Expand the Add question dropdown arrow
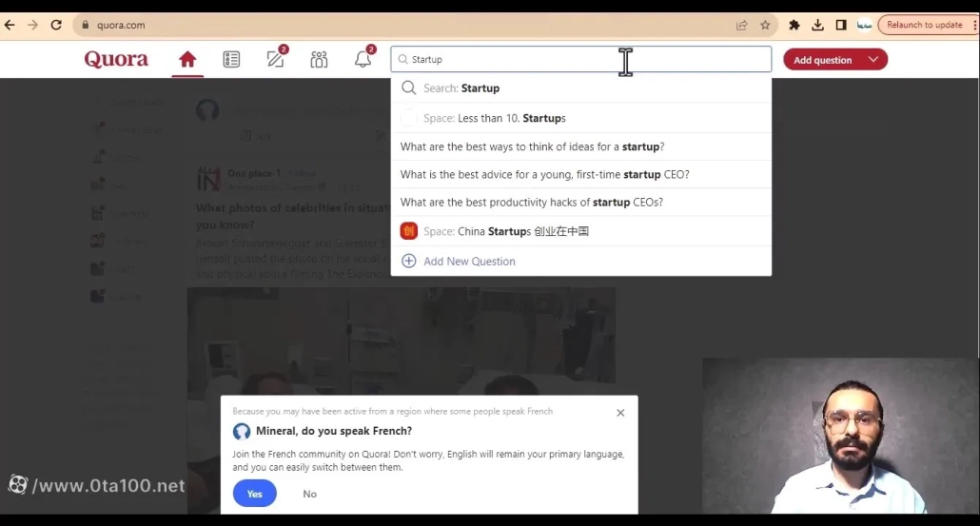 tap(872, 60)
